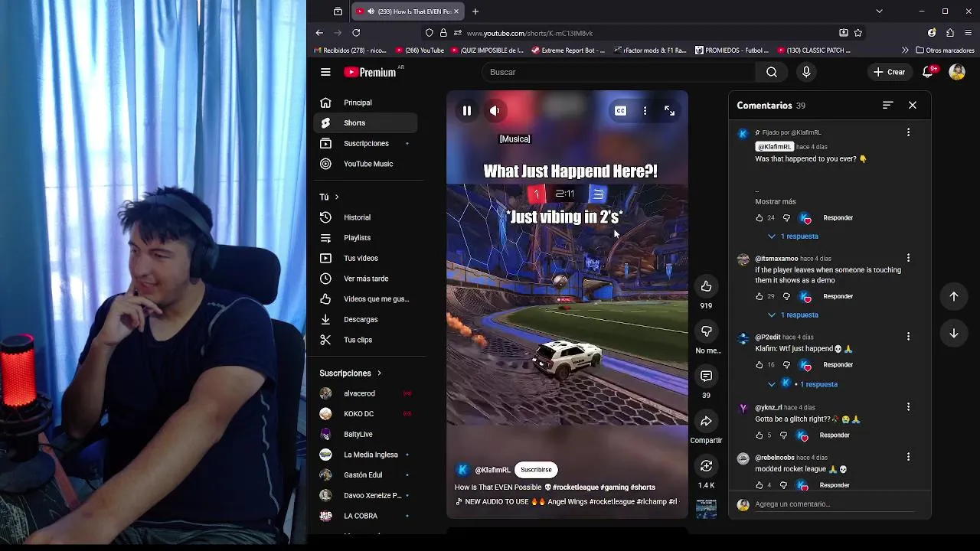Open the Short's three-dot options menu
Image resolution: width=980 pixels, height=551 pixels.
pyautogui.click(x=645, y=111)
